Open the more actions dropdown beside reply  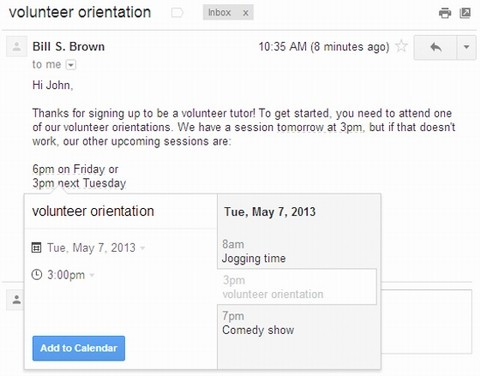point(466,47)
